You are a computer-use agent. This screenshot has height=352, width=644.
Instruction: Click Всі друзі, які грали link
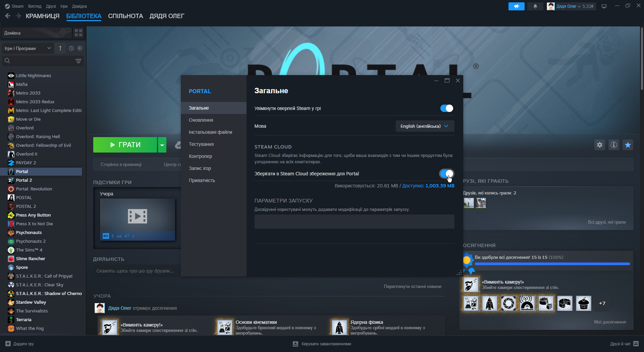(x=607, y=222)
